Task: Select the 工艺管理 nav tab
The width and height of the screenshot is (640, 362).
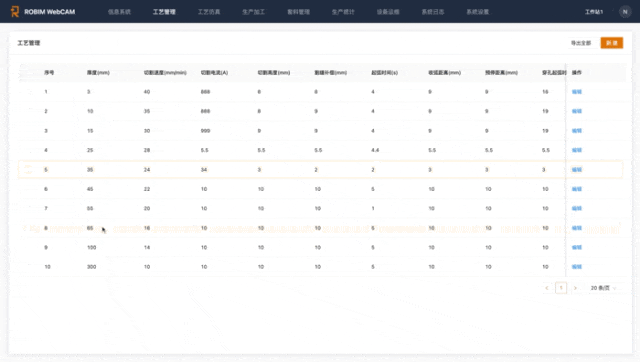Action: (x=164, y=12)
